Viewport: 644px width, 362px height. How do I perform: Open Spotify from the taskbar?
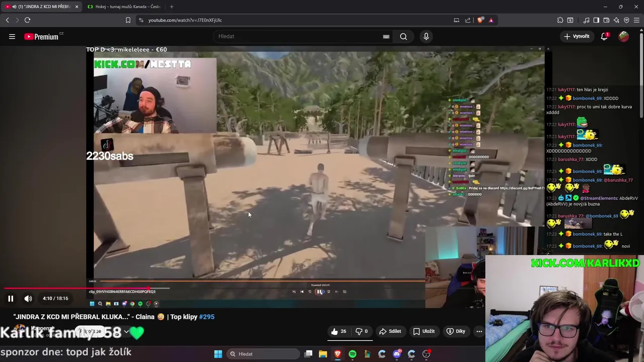[x=352, y=354]
